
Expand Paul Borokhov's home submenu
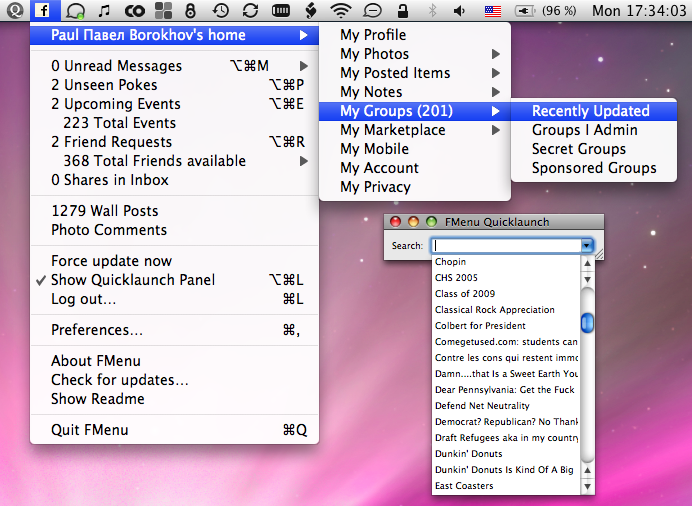coord(174,35)
